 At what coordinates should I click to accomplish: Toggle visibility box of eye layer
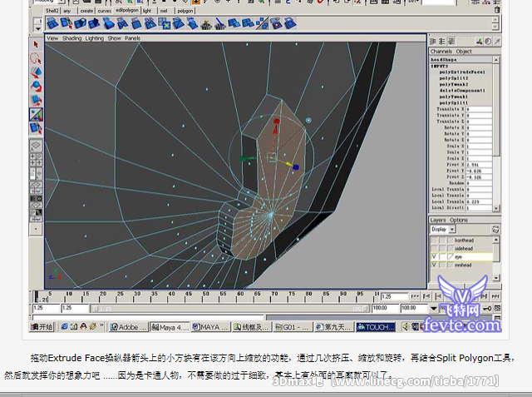coord(434,256)
